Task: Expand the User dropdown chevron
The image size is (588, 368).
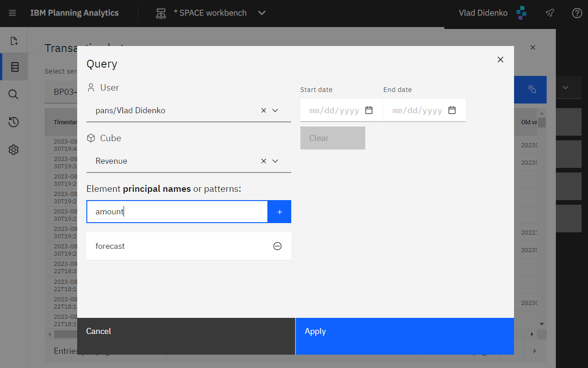Action: 275,110
